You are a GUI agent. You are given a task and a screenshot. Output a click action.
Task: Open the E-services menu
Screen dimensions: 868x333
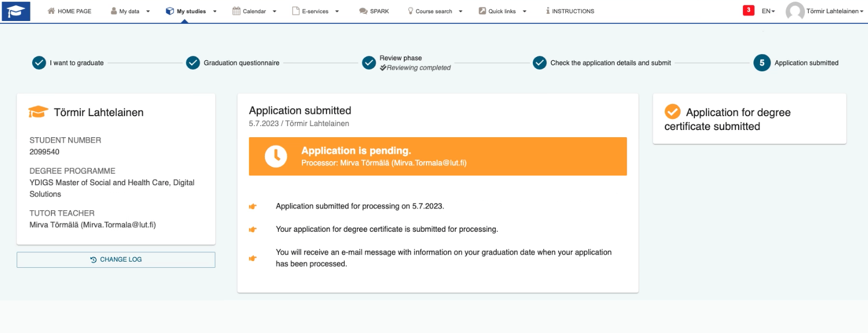click(315, 11)
